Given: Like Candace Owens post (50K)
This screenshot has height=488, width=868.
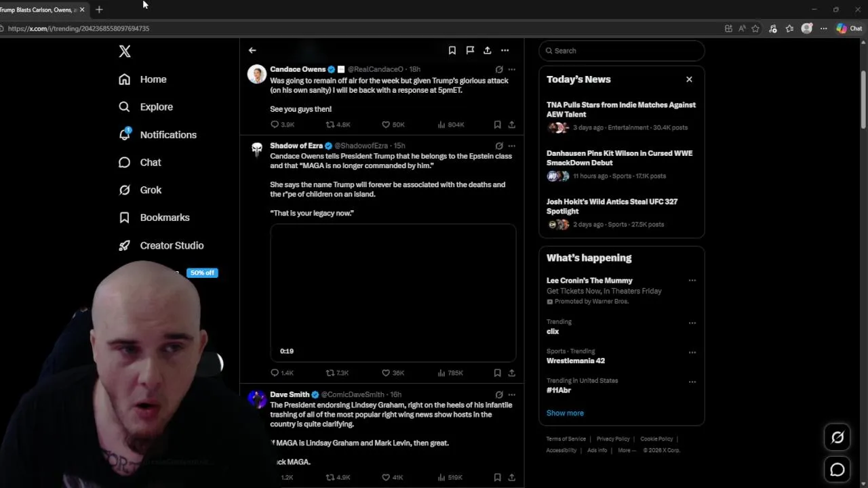Looking at the screenshot, I should (393, 125).
